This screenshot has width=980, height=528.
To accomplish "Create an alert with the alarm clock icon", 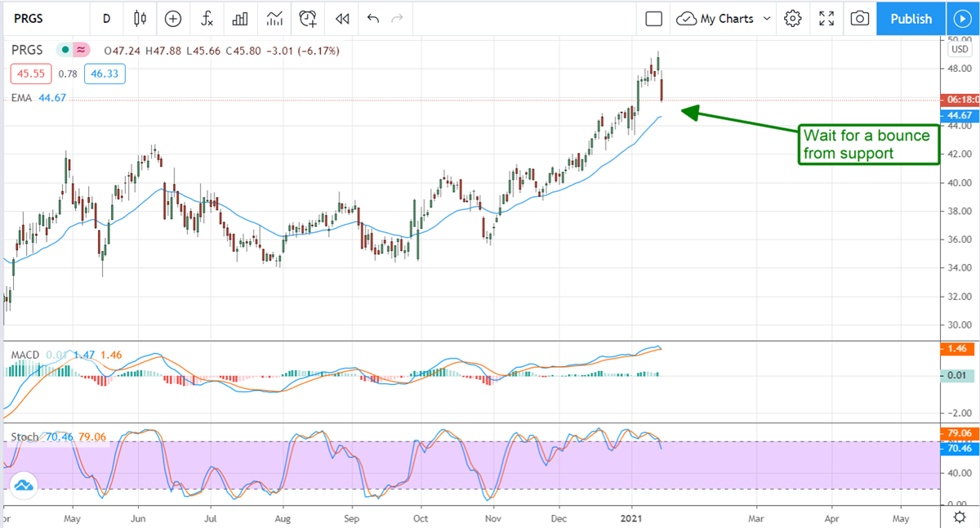I will pyautogui.click(x=308, y=18).
